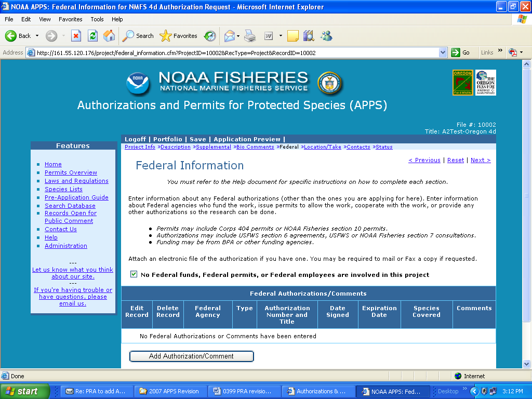Print the page with printer icon
Image resolution: width=532 pixels, height=399 pixels.
pos(250,36)
